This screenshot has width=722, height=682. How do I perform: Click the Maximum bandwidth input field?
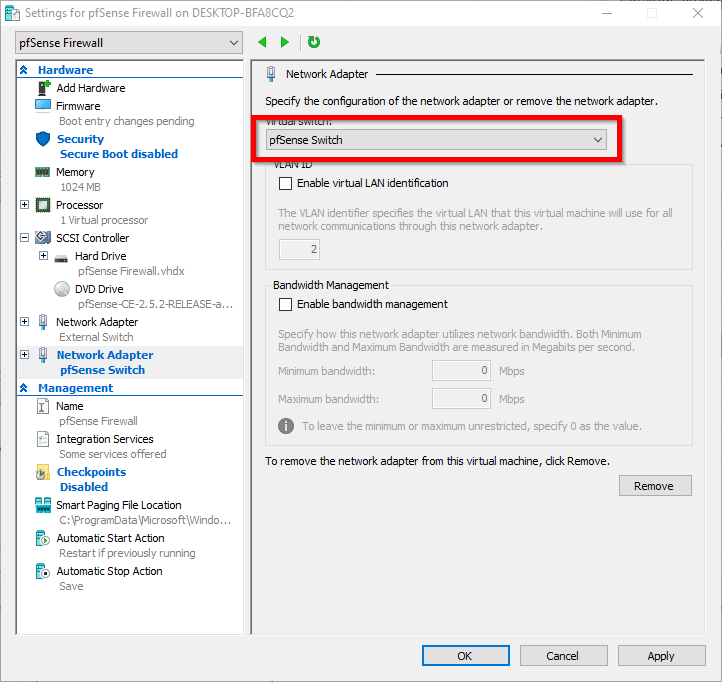[461, 398]
